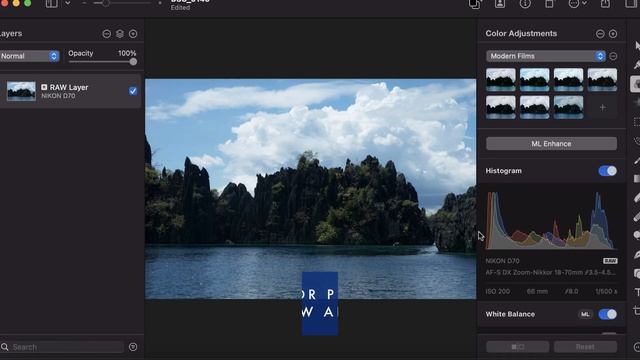Apply the third preset in the top row
The width and height of the screenshot is (640, 360).
[569, 79]
